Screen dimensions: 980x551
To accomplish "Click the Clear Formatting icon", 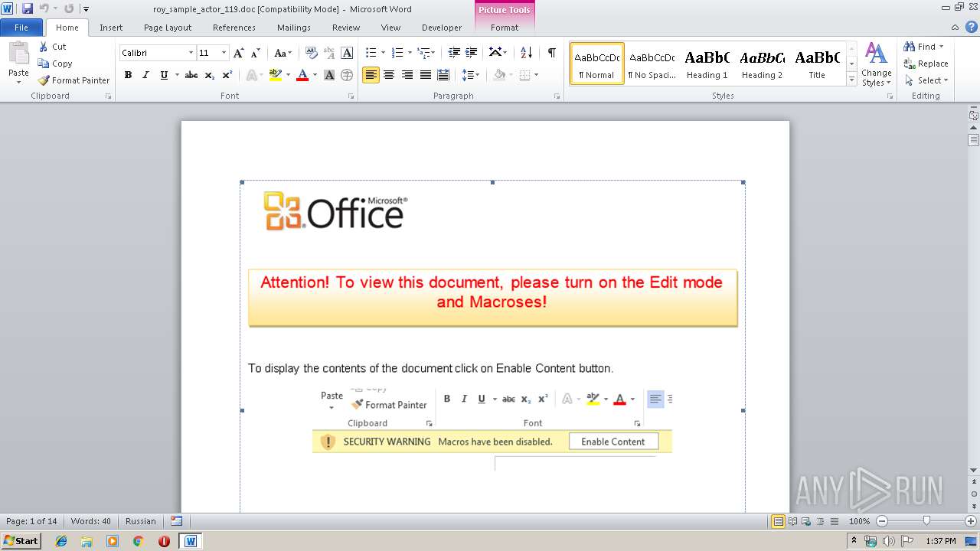I will (x=311, y=53).
